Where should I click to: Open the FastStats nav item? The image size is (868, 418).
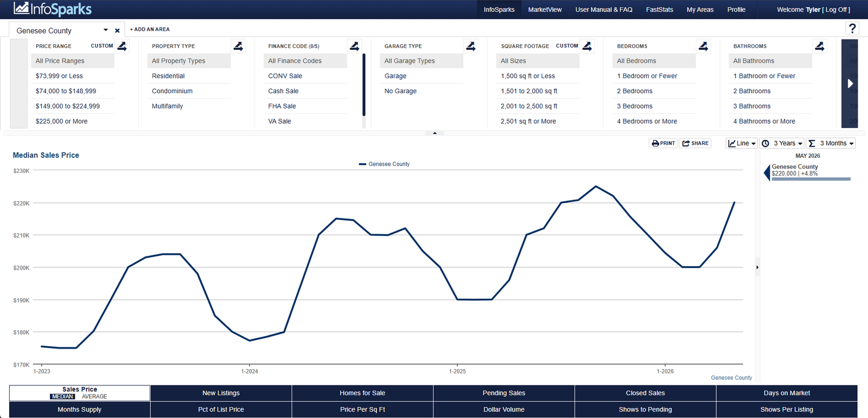pyautogui.click(x=659, y=10)
